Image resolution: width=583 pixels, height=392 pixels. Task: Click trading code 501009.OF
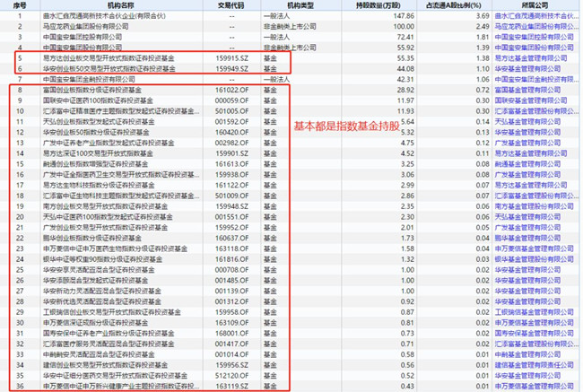click(x=232, y=196)
